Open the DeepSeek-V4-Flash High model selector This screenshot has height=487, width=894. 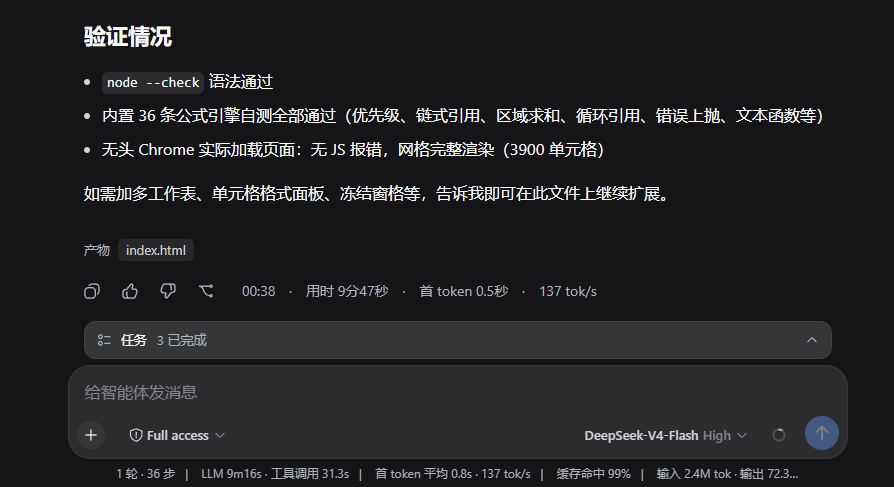tap(665, 435)
